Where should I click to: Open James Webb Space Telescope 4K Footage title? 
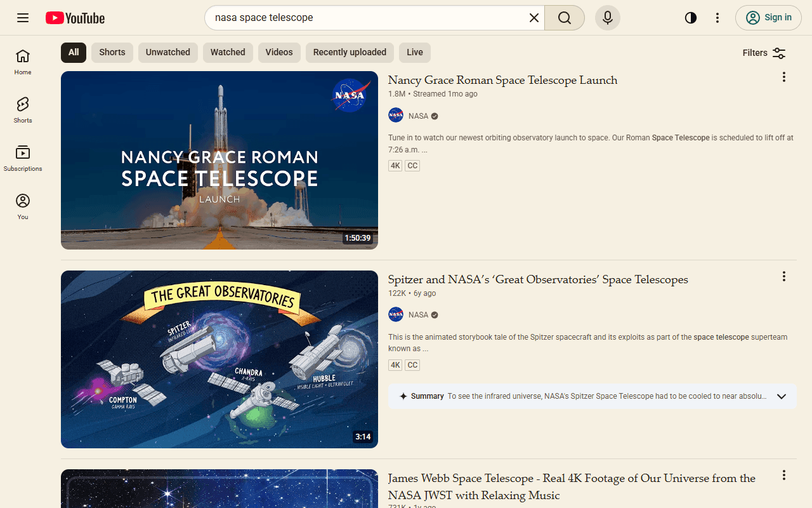pos(572,487)
